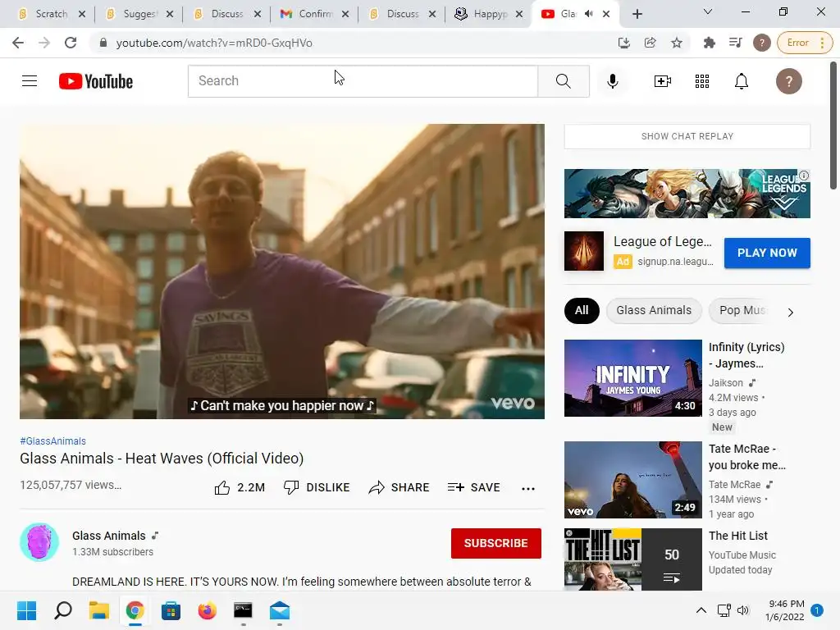Viewport: 840px width, 630px height.
Task: Open the Infinity Jaymes Young thumbnail
Action: 632,377
